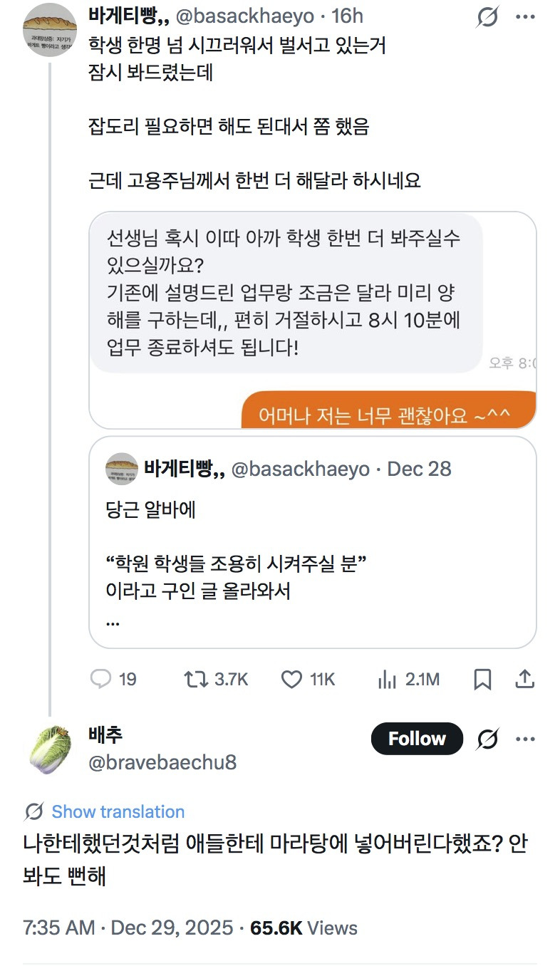Open the more options menu on 배추's reply
Viewport: 560px width, 966px height.
point(526,739)
